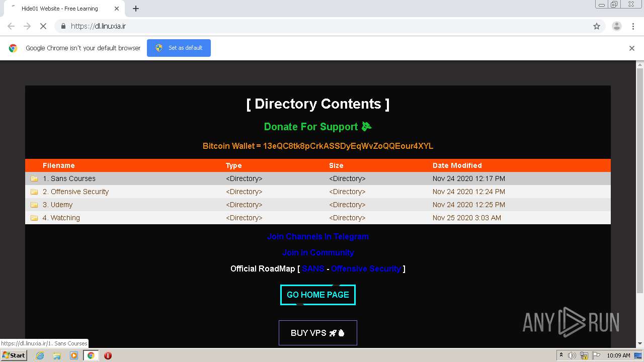
Task: Open Windows Explorer from taskbar
Action: pos(57,355)
